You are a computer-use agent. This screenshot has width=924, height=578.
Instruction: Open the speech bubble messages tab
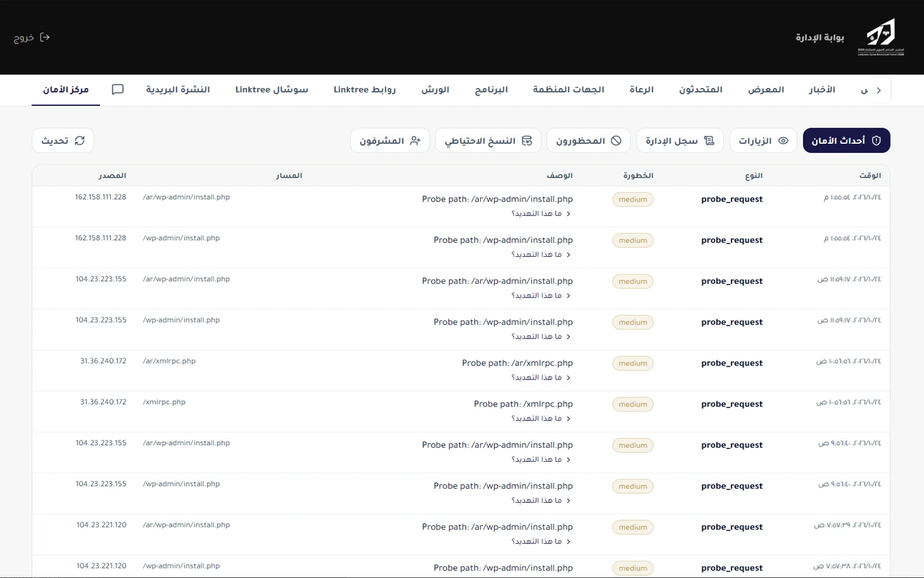(117, 89)
